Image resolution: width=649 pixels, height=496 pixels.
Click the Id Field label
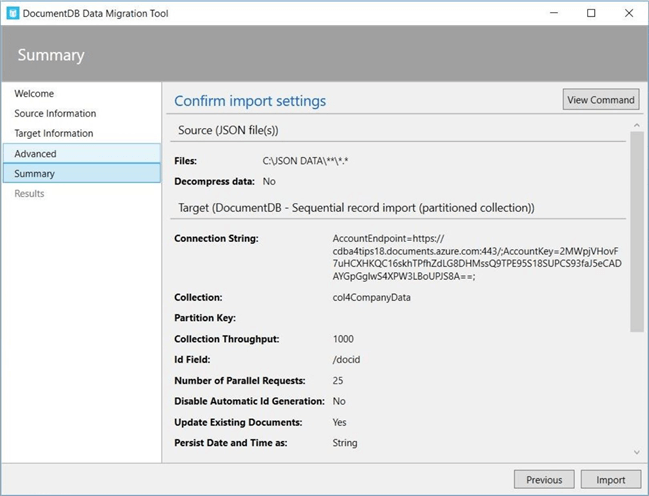coord(192,359)
